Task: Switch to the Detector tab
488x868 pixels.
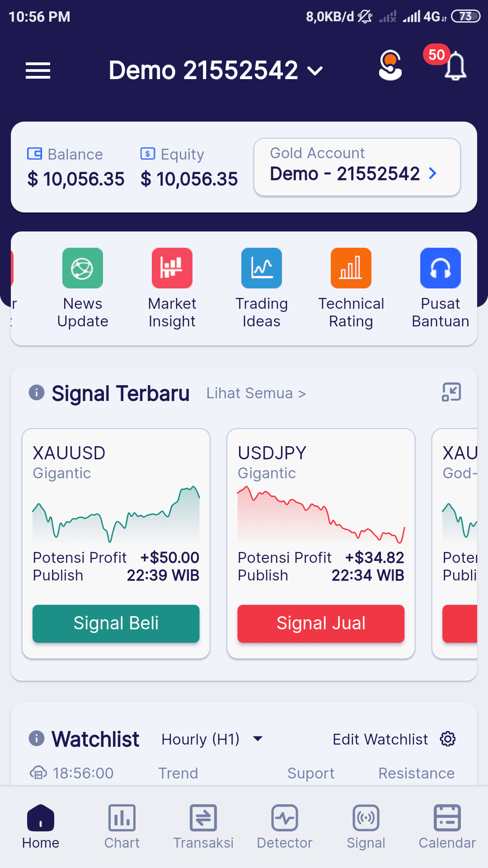Action: (285, 827)
